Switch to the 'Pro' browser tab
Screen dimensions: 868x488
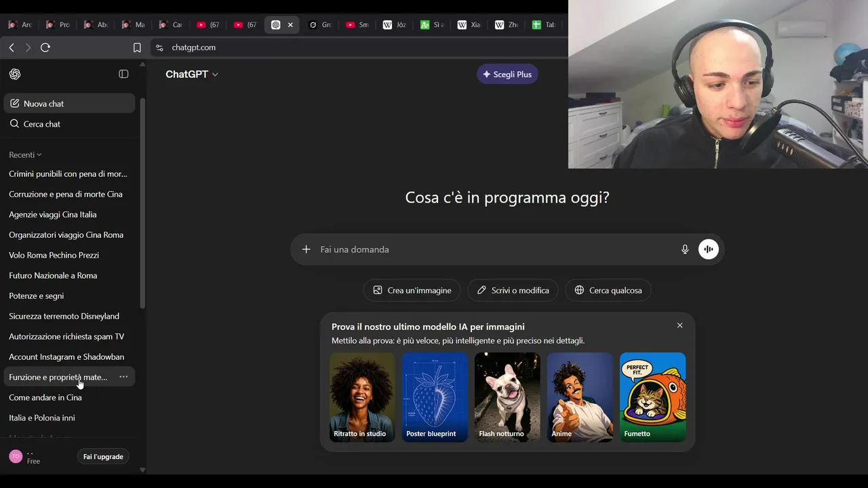[58, 24]
